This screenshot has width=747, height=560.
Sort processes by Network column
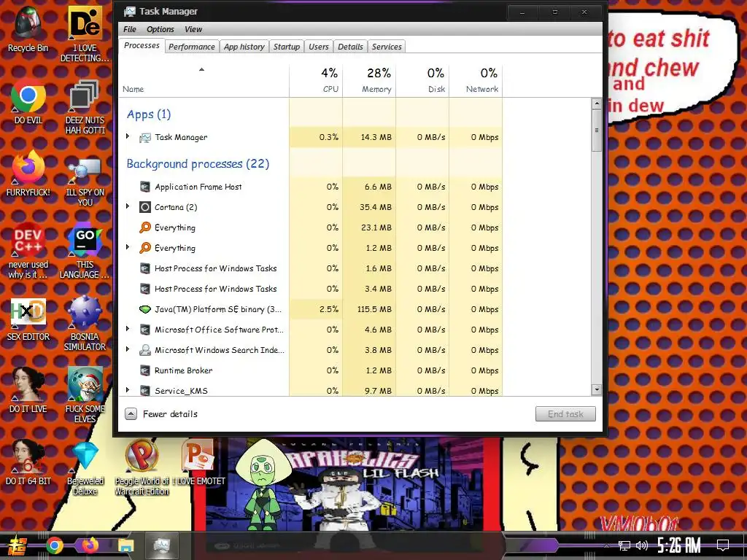pos(476,81)
